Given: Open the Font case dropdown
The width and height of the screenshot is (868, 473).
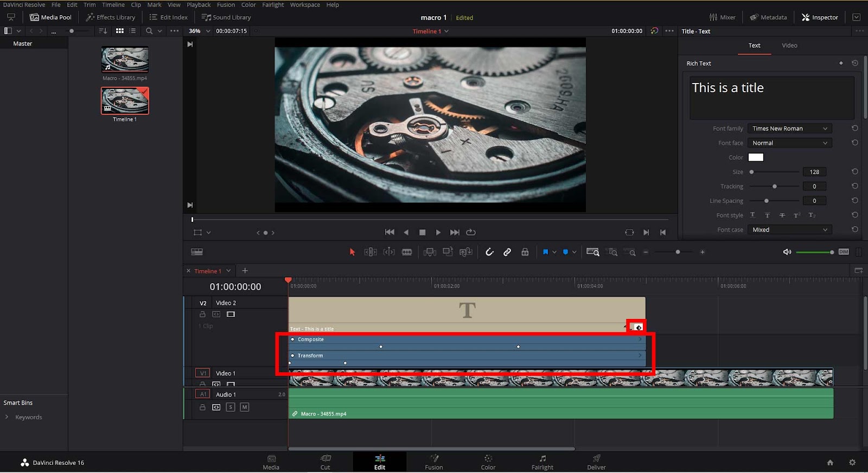Looking at the screenshot, I should pyautogui.click(x=789, y=229).
